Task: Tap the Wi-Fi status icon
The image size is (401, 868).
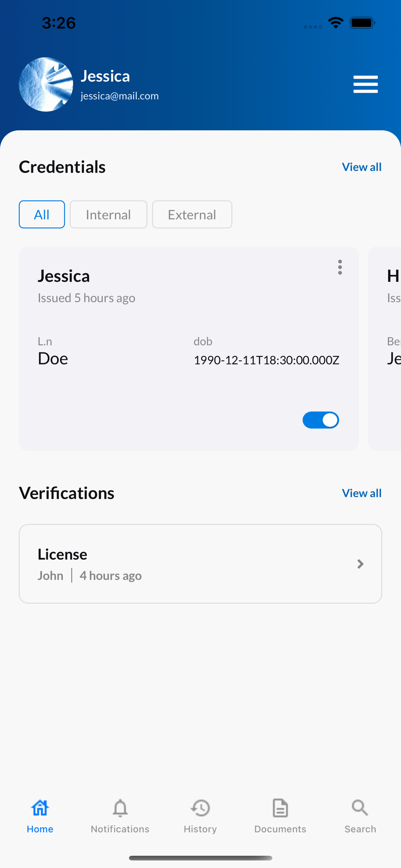Action: point(336,23)
